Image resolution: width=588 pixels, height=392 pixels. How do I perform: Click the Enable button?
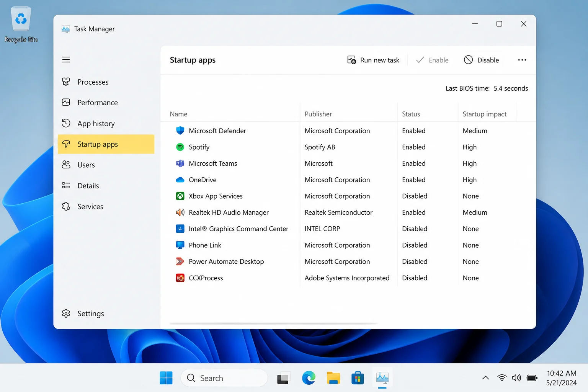[x=432, y=60]
